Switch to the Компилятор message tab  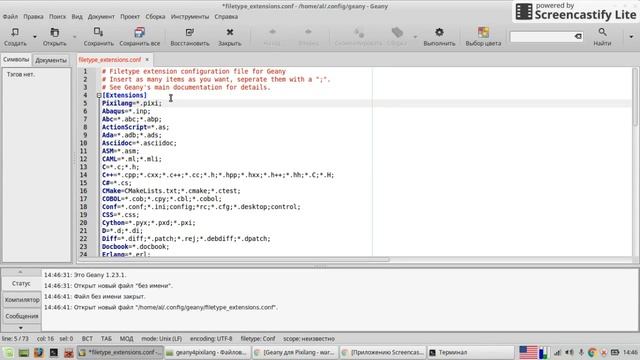22,300
